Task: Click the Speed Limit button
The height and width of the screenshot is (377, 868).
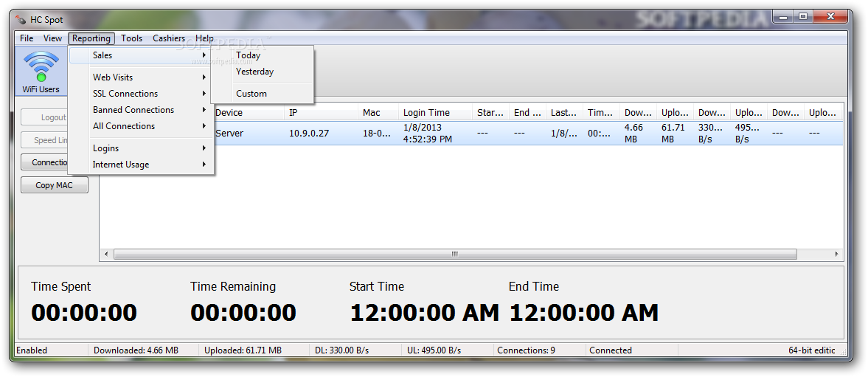Action: (45, 140)
